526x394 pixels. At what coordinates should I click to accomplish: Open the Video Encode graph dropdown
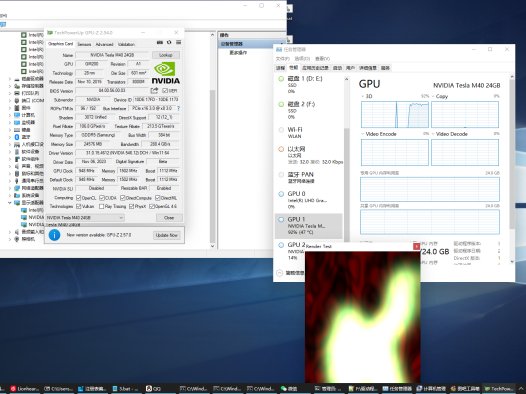(x=363, y=134)
